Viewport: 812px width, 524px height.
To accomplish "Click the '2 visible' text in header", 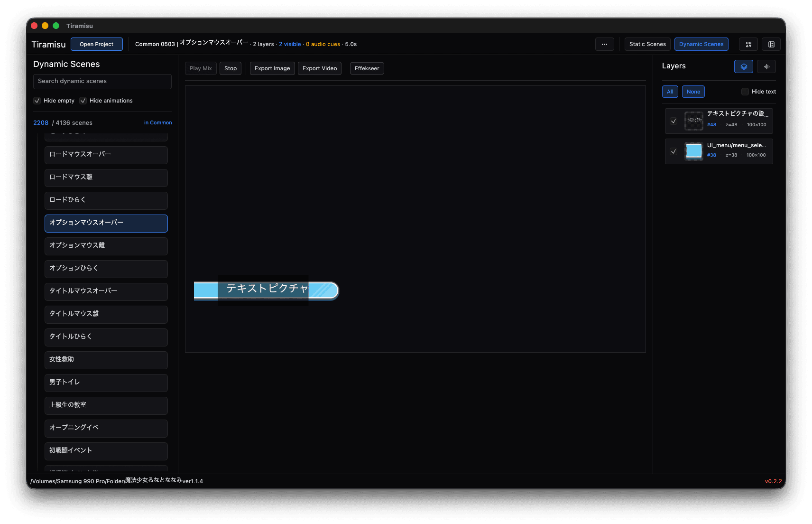I will [290, 44].
